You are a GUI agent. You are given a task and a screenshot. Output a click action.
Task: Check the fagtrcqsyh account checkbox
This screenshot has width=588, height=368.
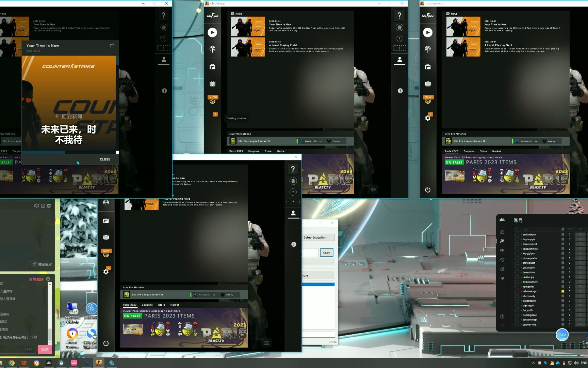(x=517, y=239)
